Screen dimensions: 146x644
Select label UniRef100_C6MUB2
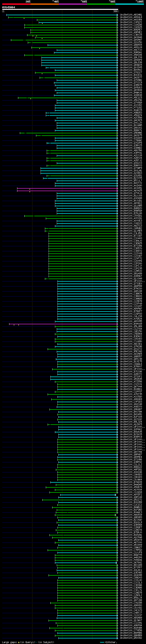(x=131, y=228)
